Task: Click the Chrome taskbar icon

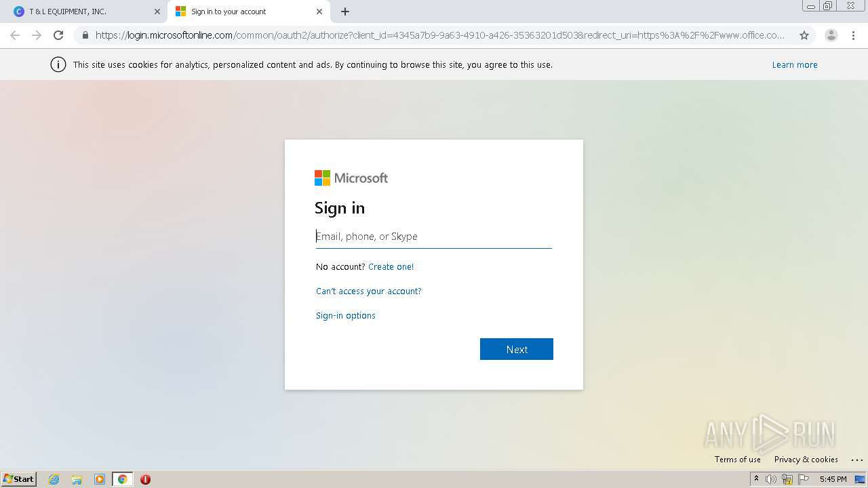Action: [x=122, y=479]
